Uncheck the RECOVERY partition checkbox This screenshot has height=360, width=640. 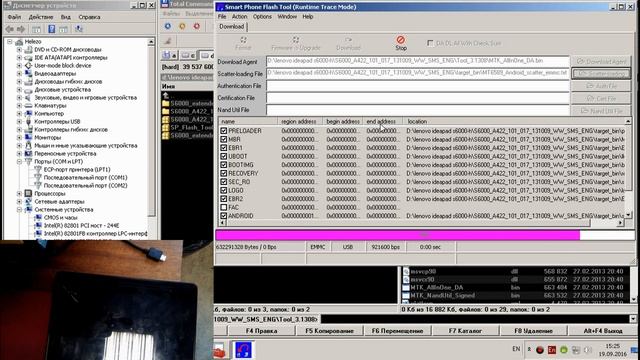coord(223,173)
